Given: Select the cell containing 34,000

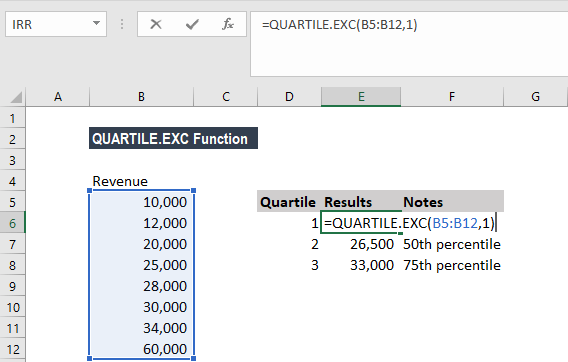Looking at the screenshot, I should 141,328.
